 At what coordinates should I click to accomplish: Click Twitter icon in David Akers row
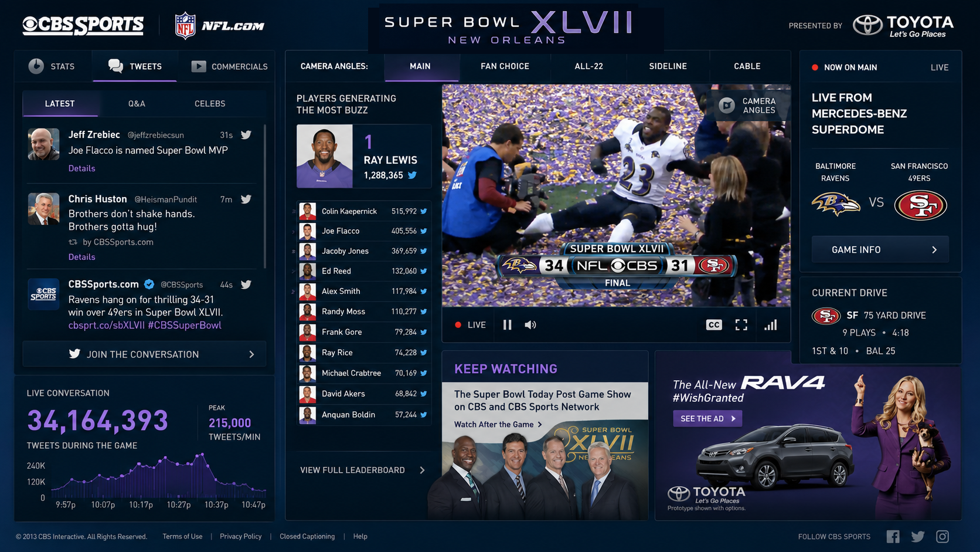(423, 394)
